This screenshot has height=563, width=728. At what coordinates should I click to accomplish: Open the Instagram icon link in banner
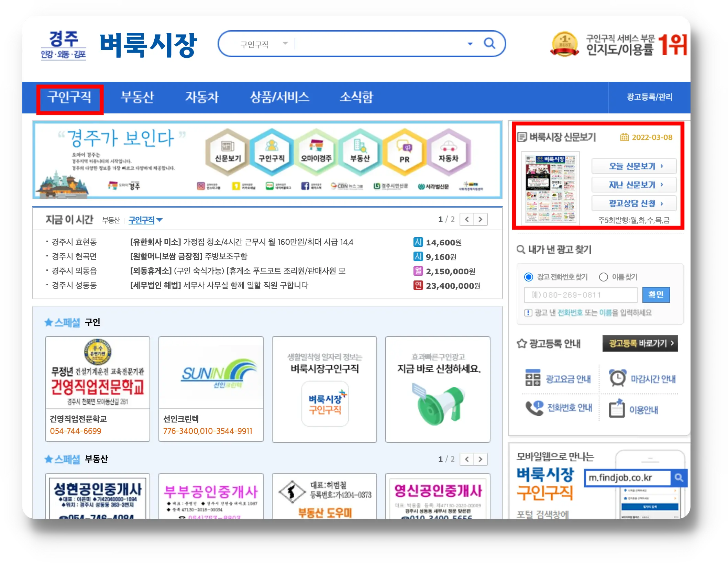coord(201,186)
